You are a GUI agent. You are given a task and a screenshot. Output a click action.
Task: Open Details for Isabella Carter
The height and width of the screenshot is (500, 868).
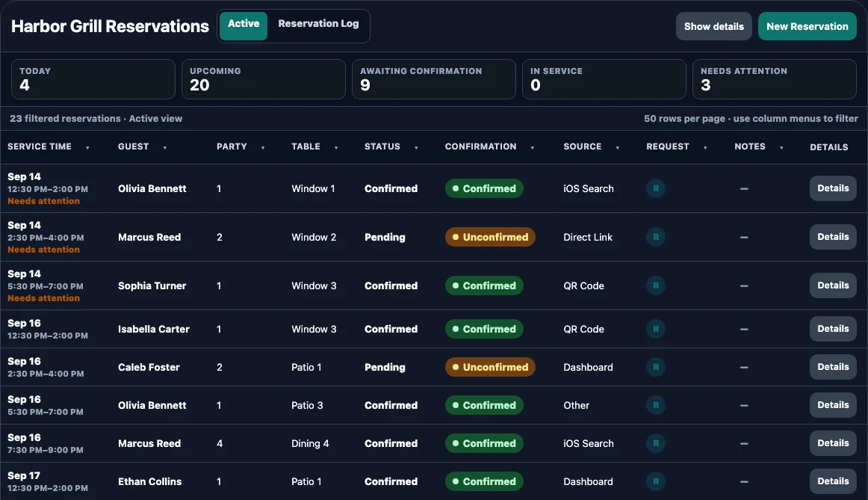(833, 329)
